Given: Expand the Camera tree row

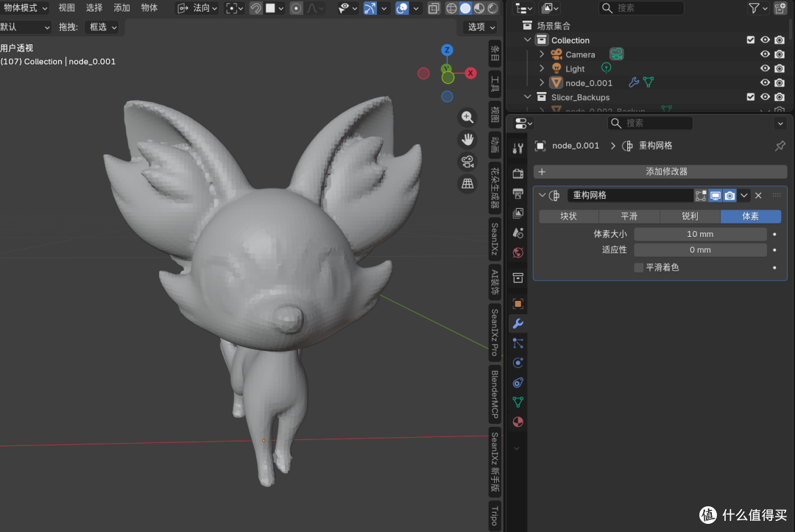Looking at the screenshot, I should click(x=542, y=54).
